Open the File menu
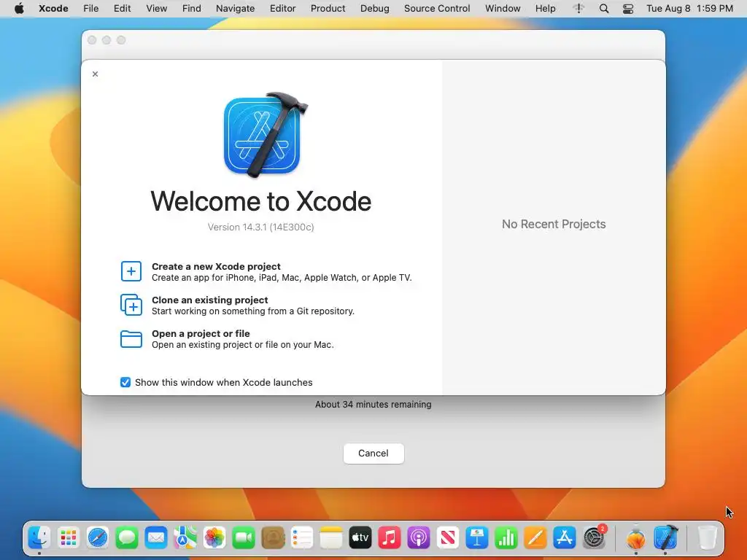 click(90, 9)
